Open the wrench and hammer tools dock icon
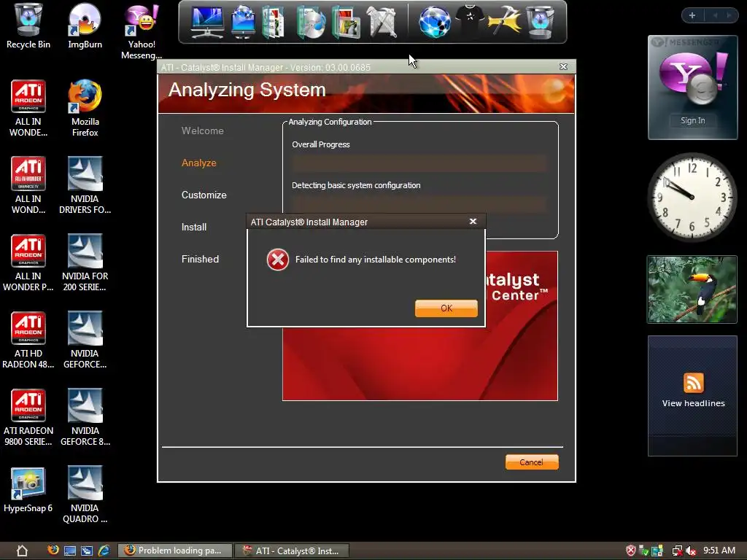 point(382,22)
